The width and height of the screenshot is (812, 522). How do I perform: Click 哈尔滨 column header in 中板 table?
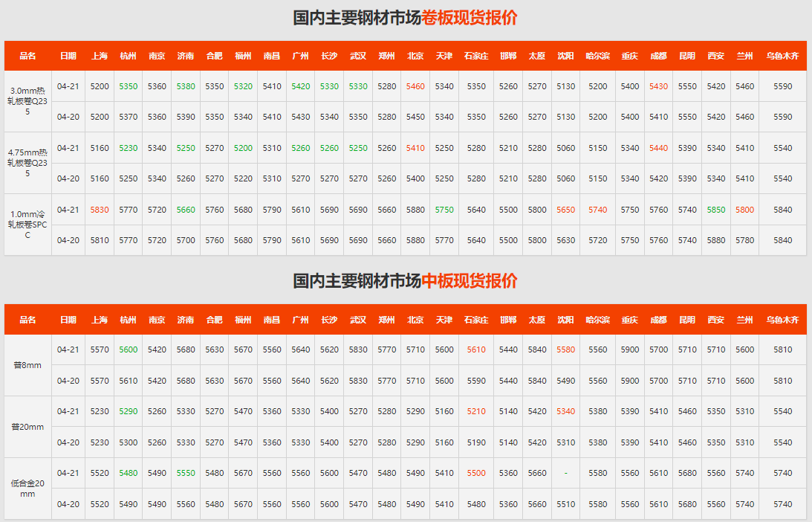pos(597,320)
